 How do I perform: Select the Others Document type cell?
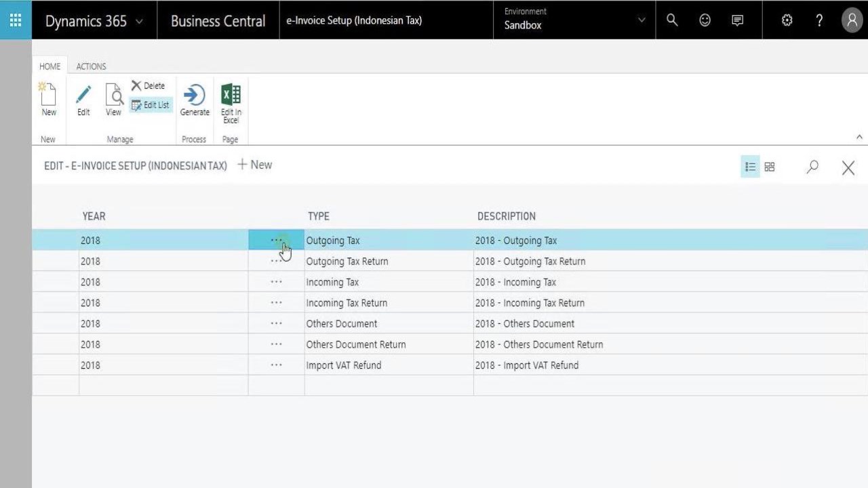click(389, 323)
